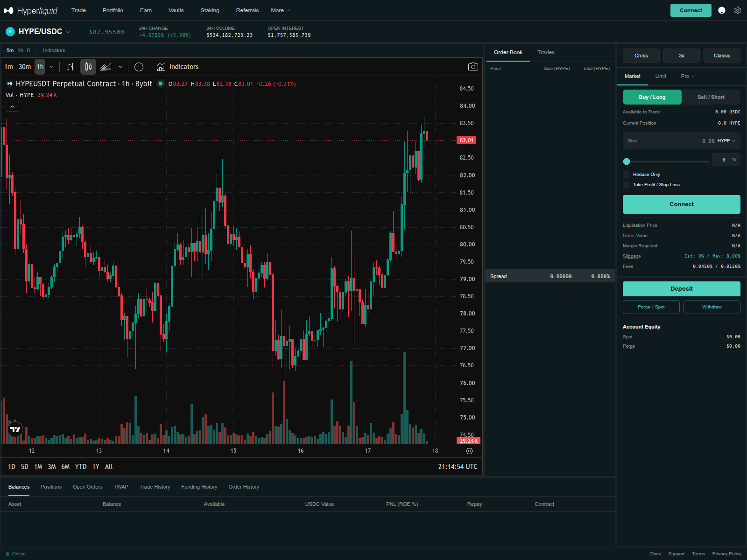
Task: Open the Support footer link
Action: (x=677, y=554)
